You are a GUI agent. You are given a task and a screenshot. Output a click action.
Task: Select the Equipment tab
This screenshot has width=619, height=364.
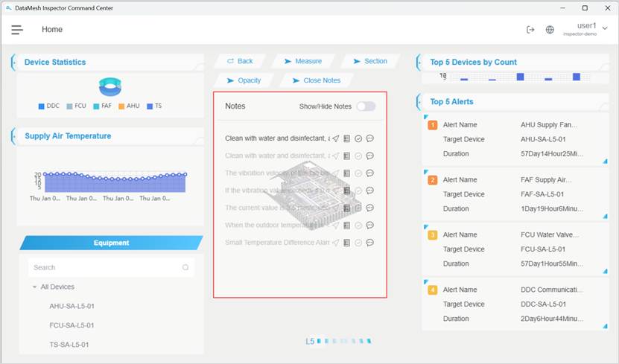[111, 243]
